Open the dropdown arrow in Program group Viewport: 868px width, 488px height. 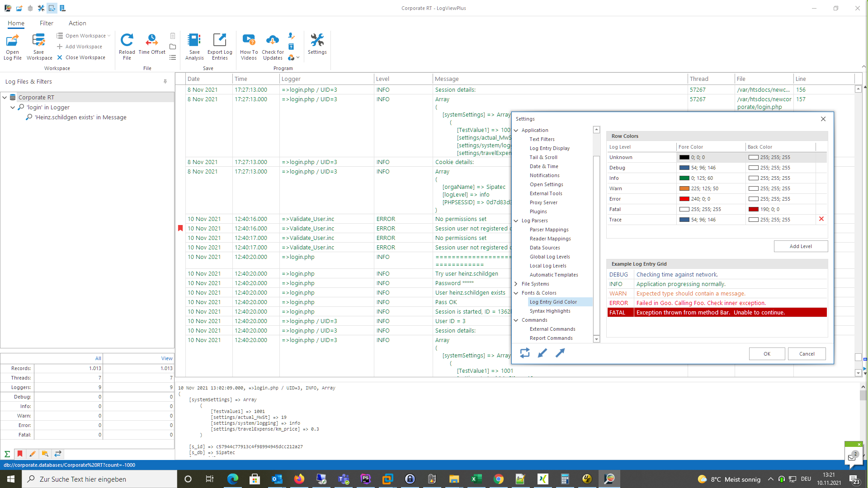pyautogui.click(x=298, y=57)
